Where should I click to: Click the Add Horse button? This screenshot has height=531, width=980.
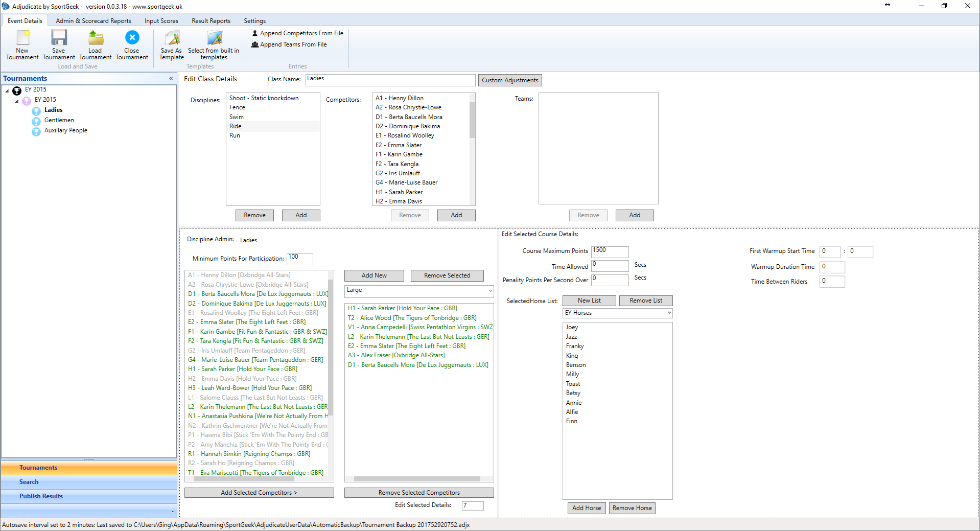point(587,508)
